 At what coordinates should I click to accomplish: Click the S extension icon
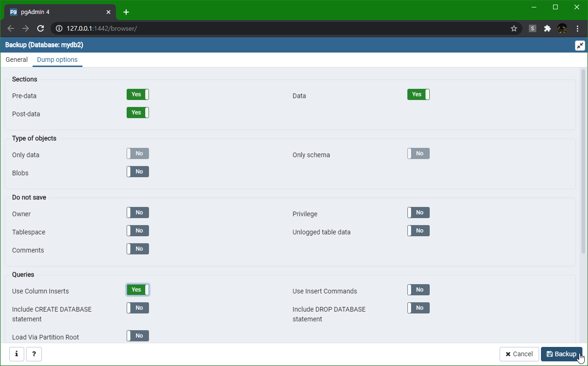click(x=533, y=28)
